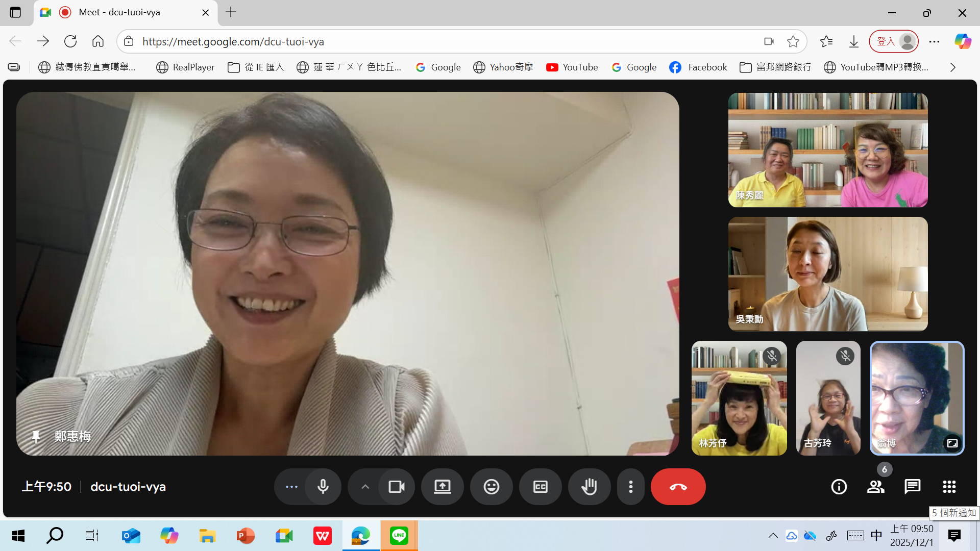Open the participants people panel
Image resolution: width=980 pixels, height=551 pixels.
coord(875,487)
